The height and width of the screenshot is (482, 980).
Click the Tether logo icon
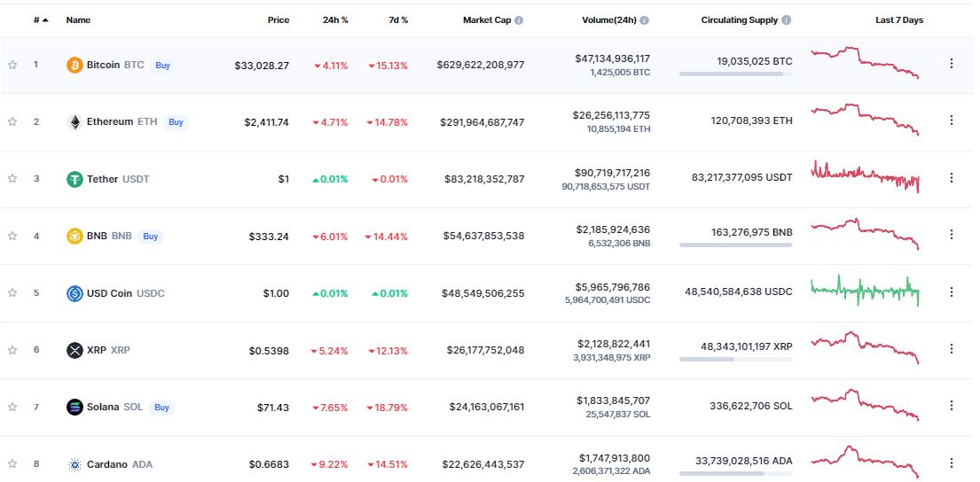point(74,179)
